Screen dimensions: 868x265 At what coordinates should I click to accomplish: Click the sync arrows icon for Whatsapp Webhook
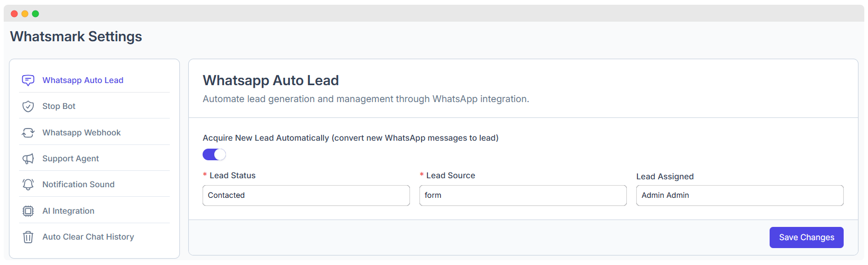pyautogui.click(x=28, y=133)
